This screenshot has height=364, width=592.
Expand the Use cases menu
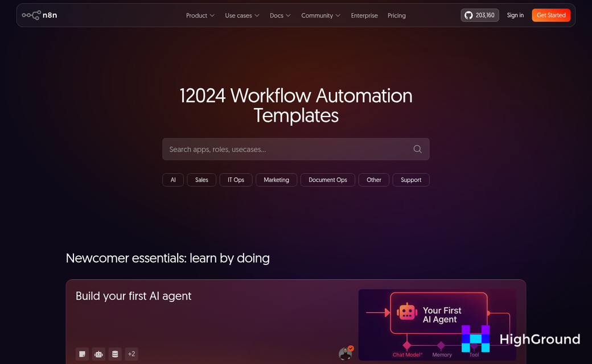tap(242, 15)
